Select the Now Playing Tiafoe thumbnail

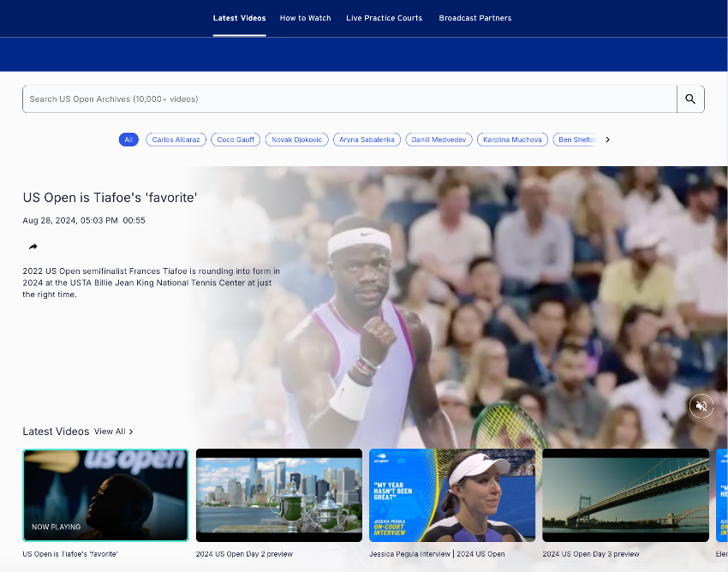pos(106,496)
